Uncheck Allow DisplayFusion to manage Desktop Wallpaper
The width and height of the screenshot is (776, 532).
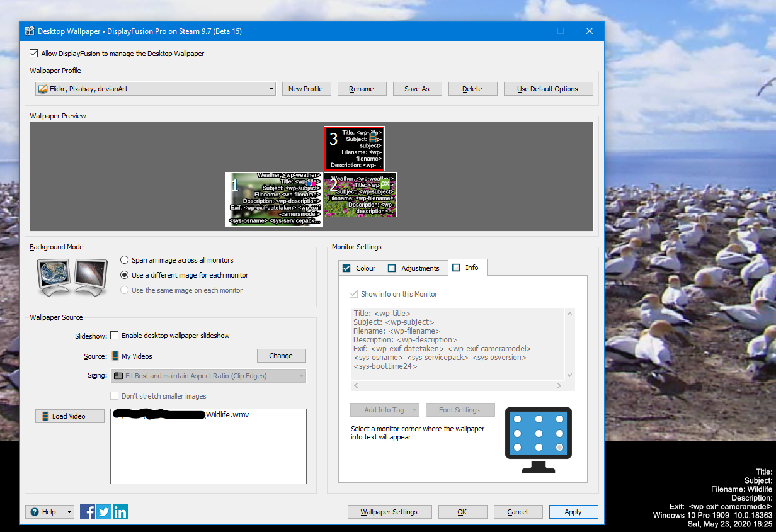[34, 54]
